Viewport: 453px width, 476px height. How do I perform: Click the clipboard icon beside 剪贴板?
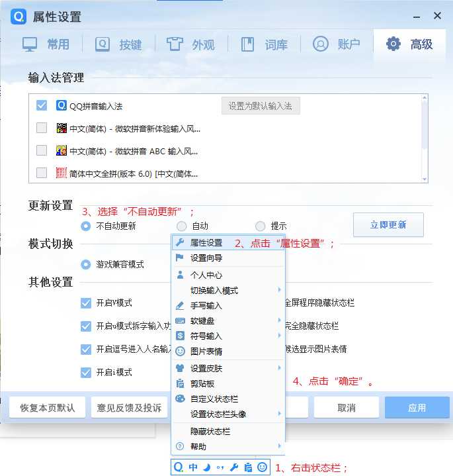pyautogui.click(x=180, y=383)
